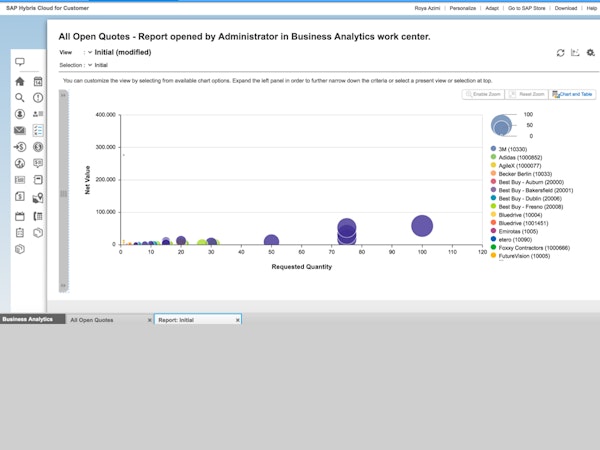Toggle the Chart and Table display
This screenshot has height=450, width=600.
pyautogui.click(x=572, y=94)
